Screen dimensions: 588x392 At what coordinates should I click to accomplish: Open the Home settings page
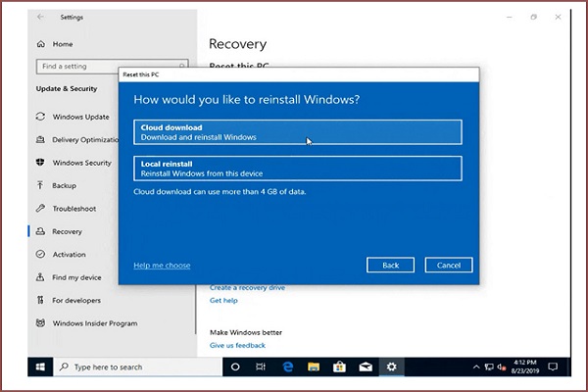pyautogui.click(x=63, y=44)
